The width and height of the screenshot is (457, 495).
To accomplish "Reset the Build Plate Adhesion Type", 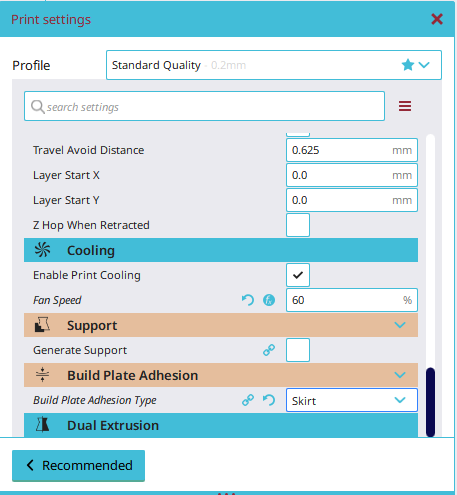I will pyautogui.click(x=269, y=400).
